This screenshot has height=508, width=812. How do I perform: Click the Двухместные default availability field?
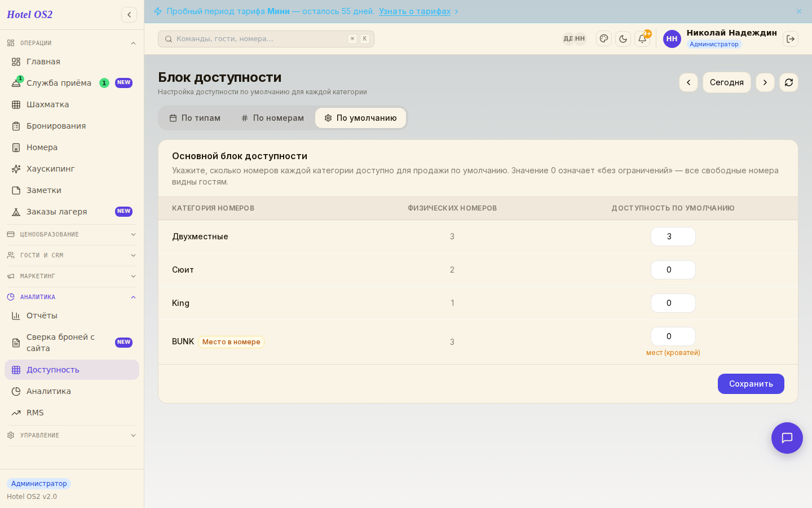(673, 237)
